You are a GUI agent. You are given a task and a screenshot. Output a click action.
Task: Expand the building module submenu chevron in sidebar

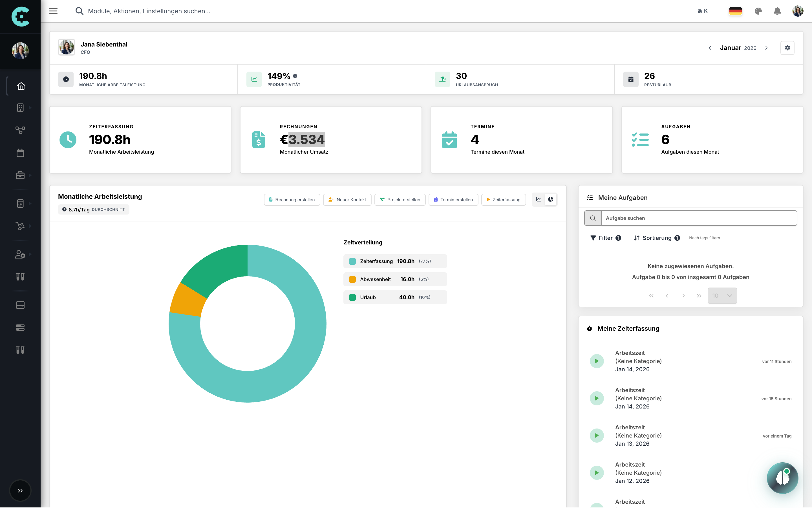(x=30, y=107)
